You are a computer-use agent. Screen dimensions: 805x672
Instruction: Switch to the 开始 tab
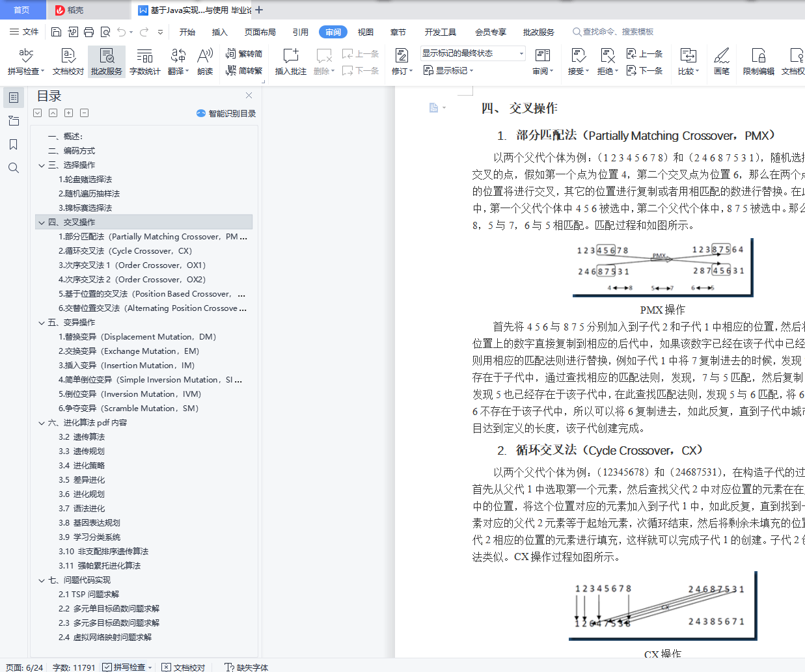(x=187, y=32)
